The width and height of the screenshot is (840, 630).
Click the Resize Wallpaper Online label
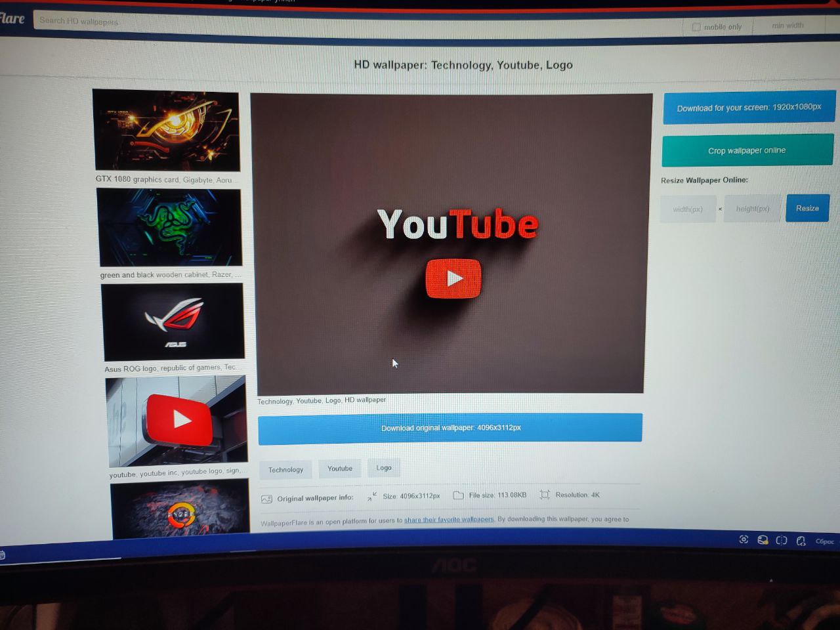[704, 180]
